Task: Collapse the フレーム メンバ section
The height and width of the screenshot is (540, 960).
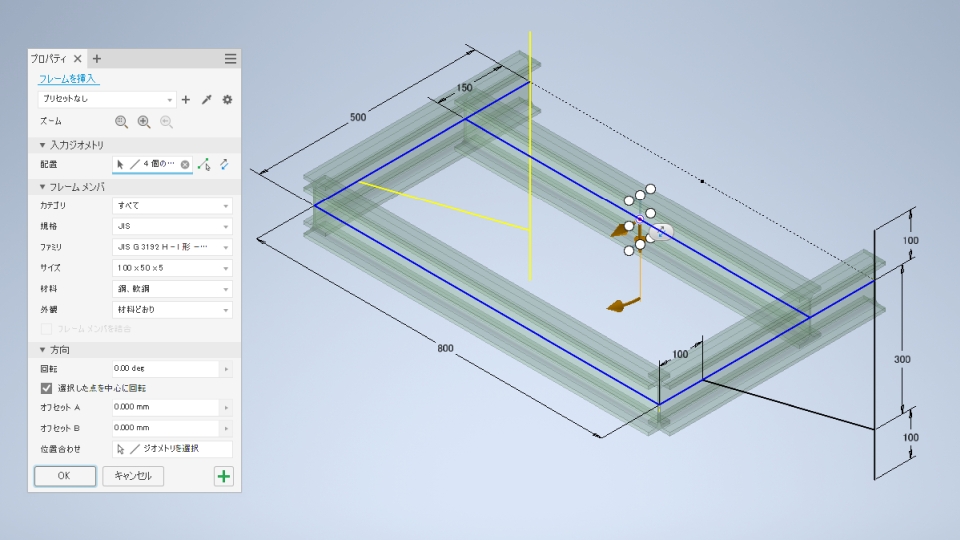Action: click(43, 187)
